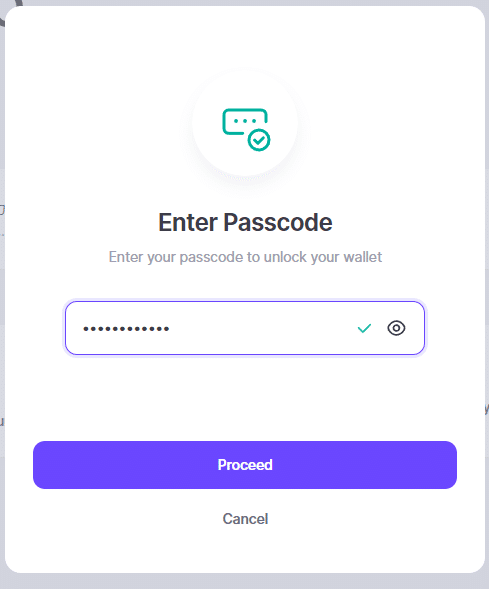Click the purple focused border of passcode field
Image resolution: width=489 pixels, height=589 pixels.
[245, 302]
